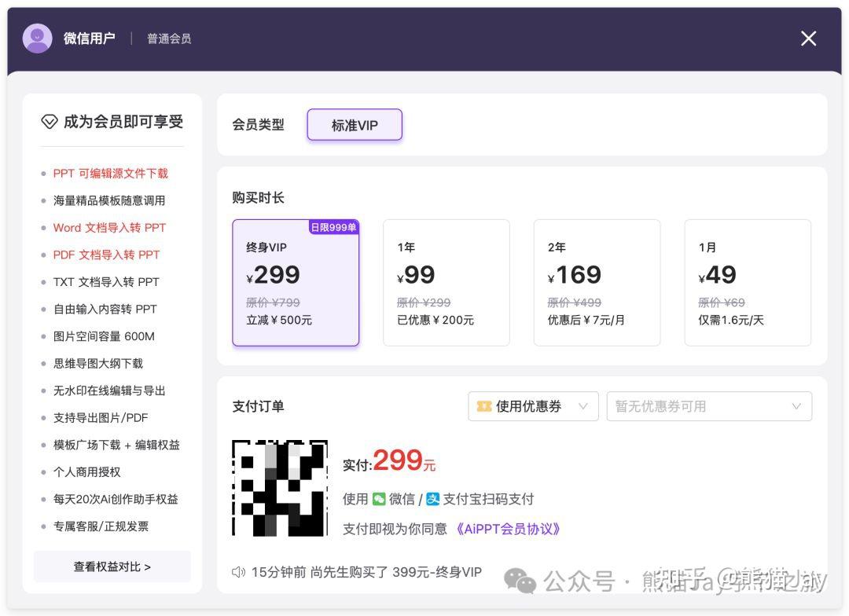Screen dimensions: 849x616
Task: Open the 暂无优惠券可用 dropdown
Action: point(709,406)
